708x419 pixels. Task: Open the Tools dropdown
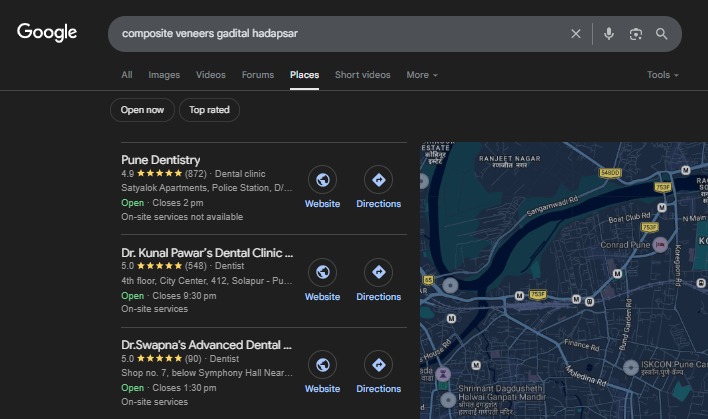(x=662, y=75)
